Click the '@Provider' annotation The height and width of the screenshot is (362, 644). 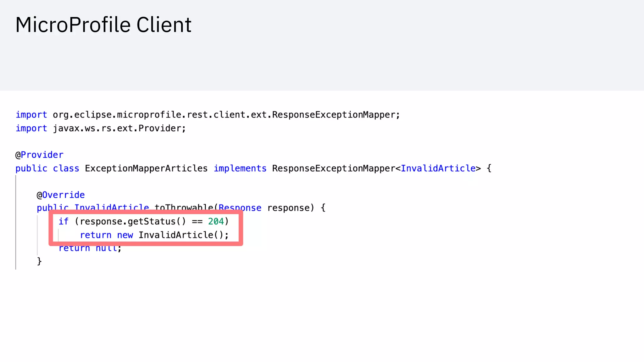point(39,155)
